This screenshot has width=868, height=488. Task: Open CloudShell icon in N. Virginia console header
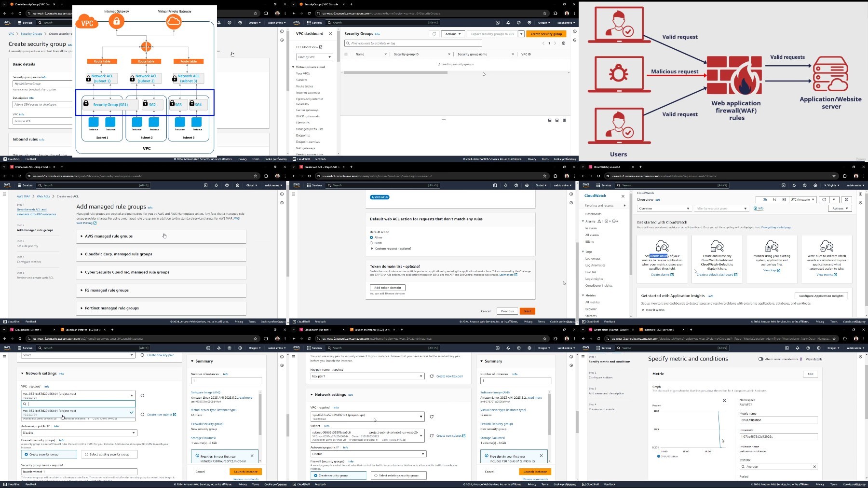pos(785,185)
